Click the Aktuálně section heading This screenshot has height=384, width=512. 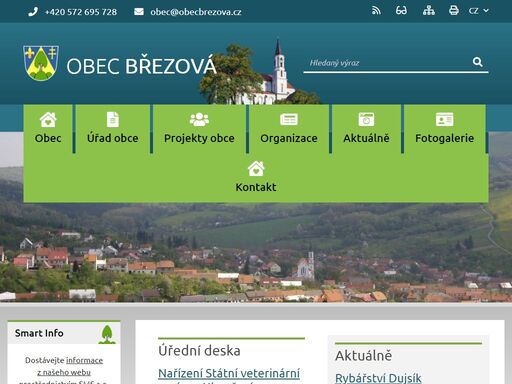pyautogui.click(x=363, y=356)
